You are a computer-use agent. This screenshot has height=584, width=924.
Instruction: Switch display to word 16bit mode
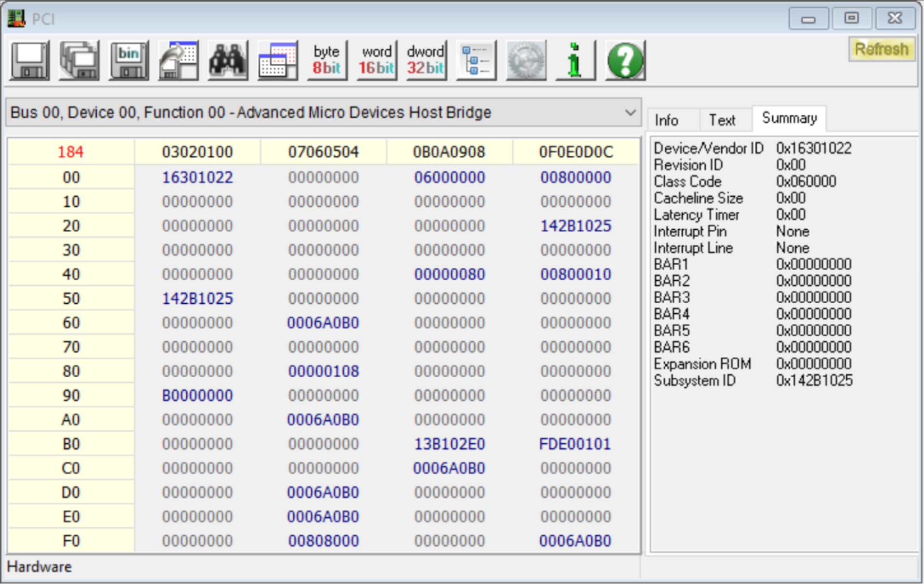375,60
